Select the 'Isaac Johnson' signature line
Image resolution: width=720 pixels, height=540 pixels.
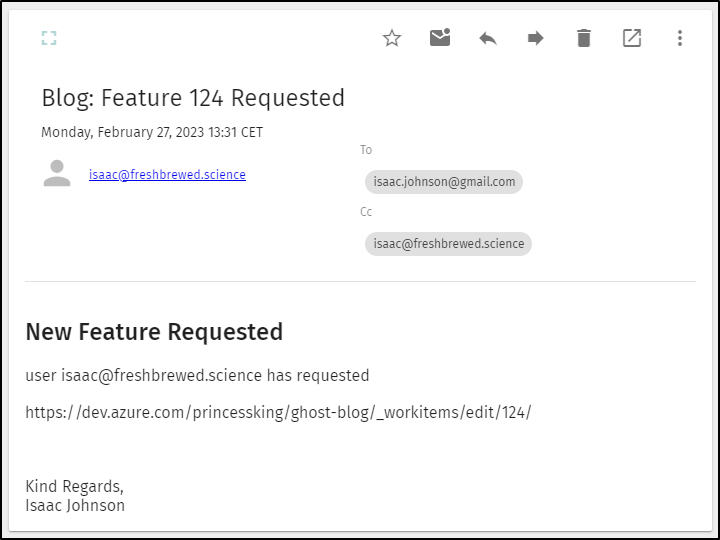75,506
